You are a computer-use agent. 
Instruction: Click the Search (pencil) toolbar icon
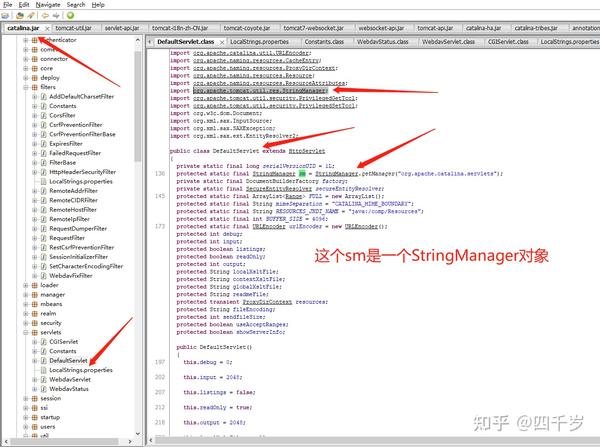[x=31, y=16]
